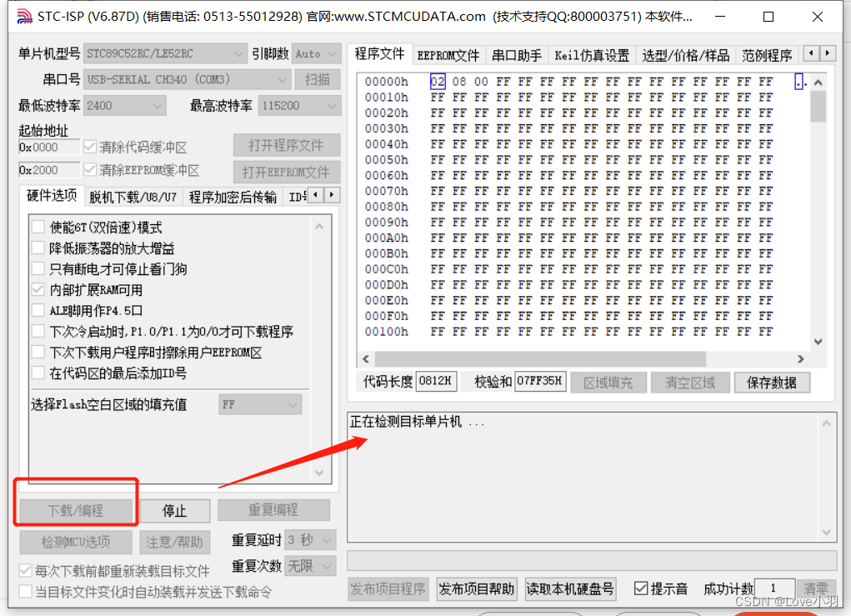Click 成功计数 value field

(774, 588)
